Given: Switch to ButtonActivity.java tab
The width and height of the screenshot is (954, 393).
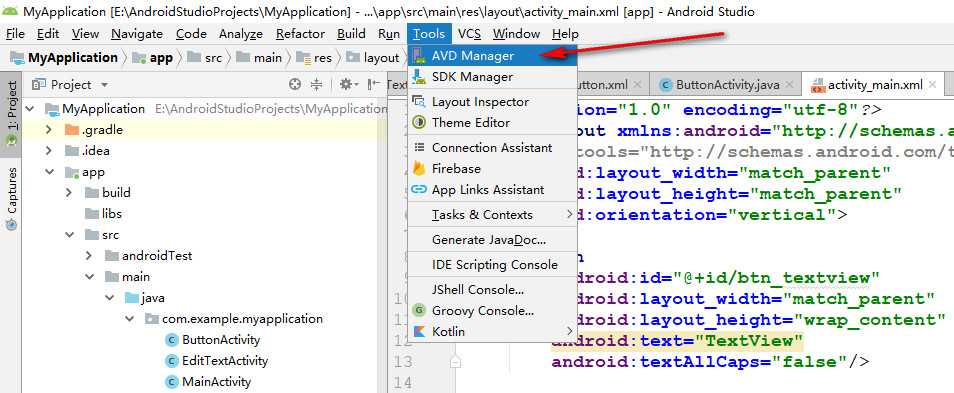Looking at the screenshot, I should pos(727,85).
